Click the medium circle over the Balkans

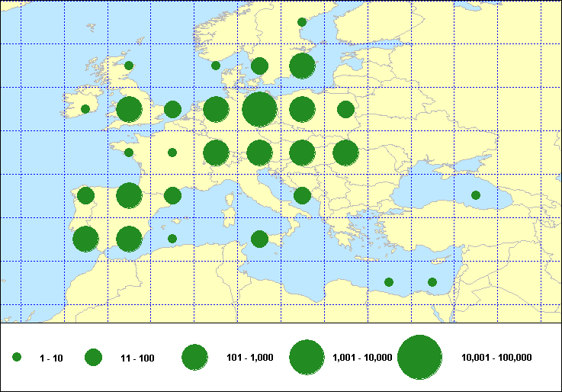[x=302, y=196]
